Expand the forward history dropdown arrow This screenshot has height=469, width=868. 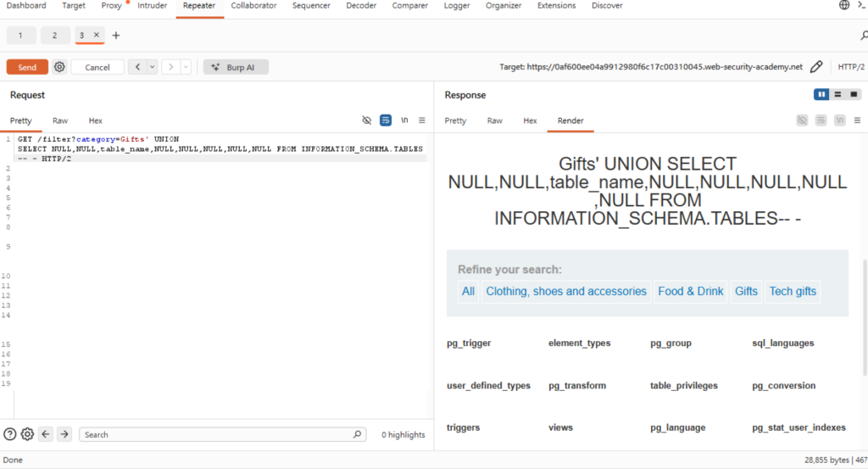point(186,67)
